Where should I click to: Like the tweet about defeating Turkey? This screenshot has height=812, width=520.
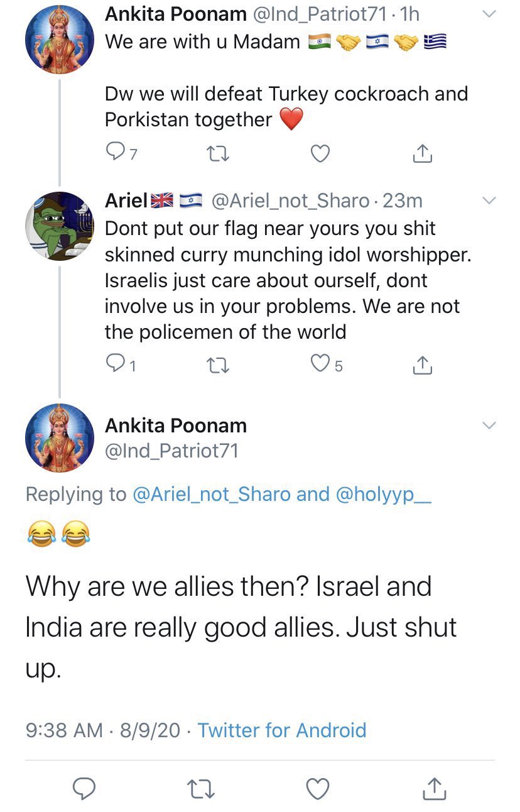coord(321,153)
